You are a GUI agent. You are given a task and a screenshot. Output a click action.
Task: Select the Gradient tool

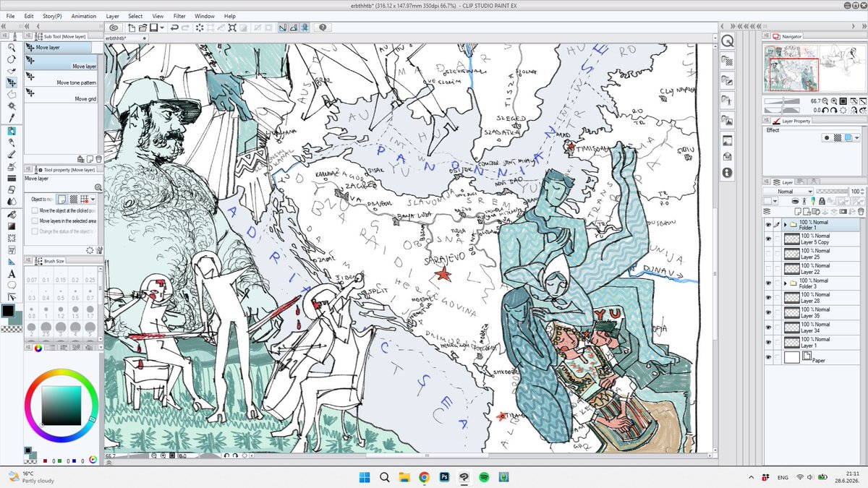point(12,226)
